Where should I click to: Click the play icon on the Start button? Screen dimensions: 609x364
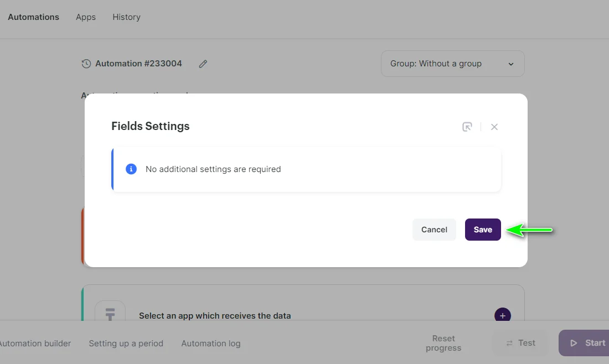click(574, 343)
